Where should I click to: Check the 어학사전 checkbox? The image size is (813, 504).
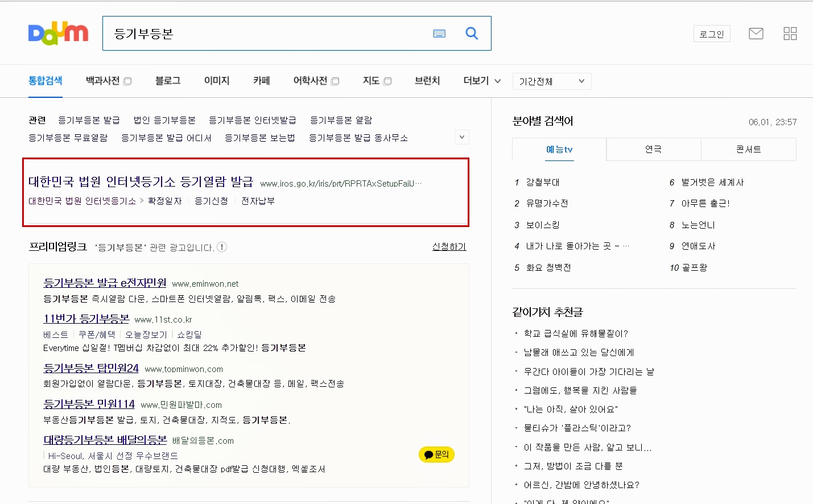[x=336, y=81]
